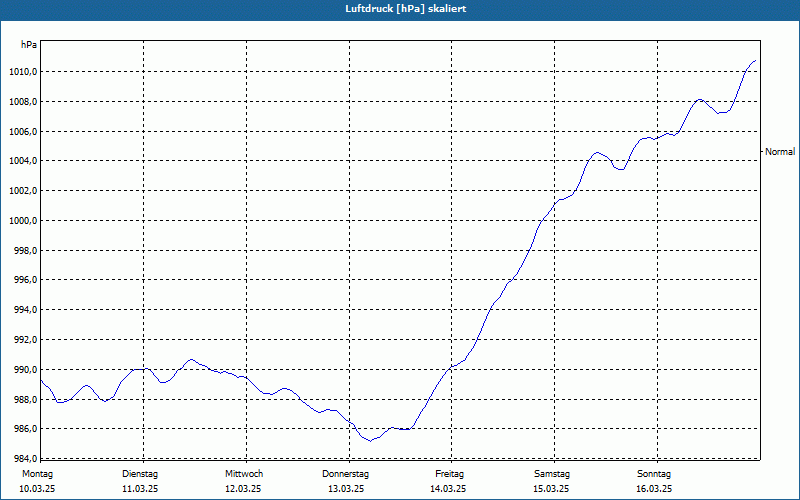Click the 'Donnerstag' day label
Image resolution: width=800 pixels, height=500 pixels.
(345, 474)
